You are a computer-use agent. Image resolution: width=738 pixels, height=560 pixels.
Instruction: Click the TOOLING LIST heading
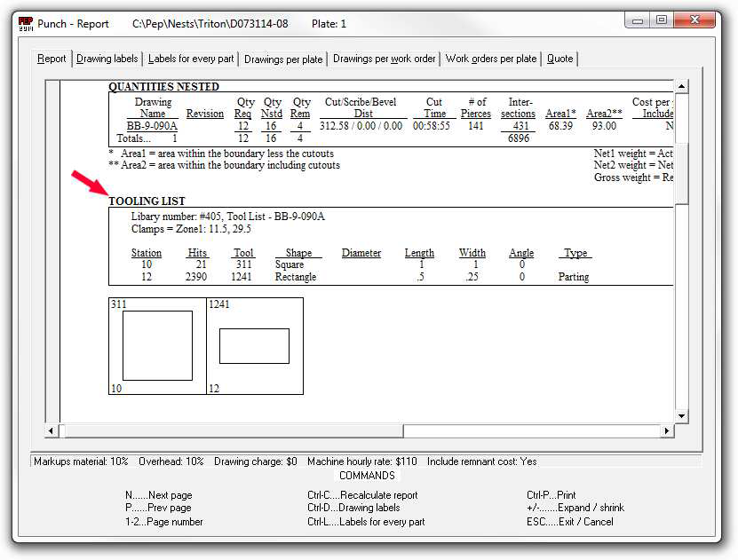coord(147,201)
